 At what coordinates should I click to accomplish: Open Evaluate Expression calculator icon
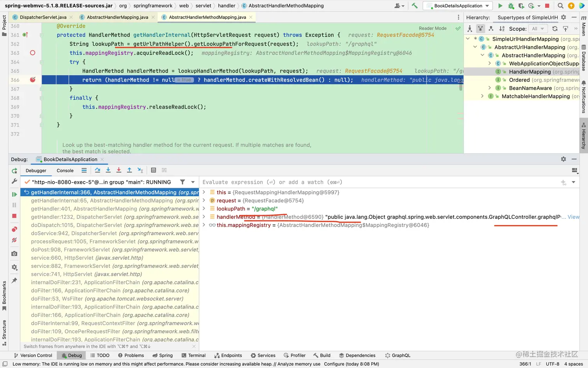(x=154, y=170)
